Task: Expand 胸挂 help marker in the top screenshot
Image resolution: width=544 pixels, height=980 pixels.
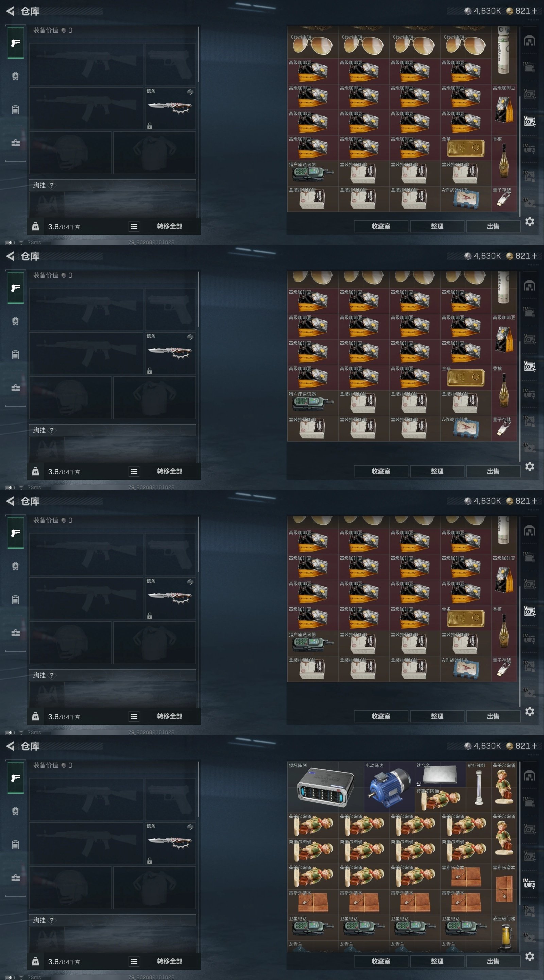Action: pos(52,185)
